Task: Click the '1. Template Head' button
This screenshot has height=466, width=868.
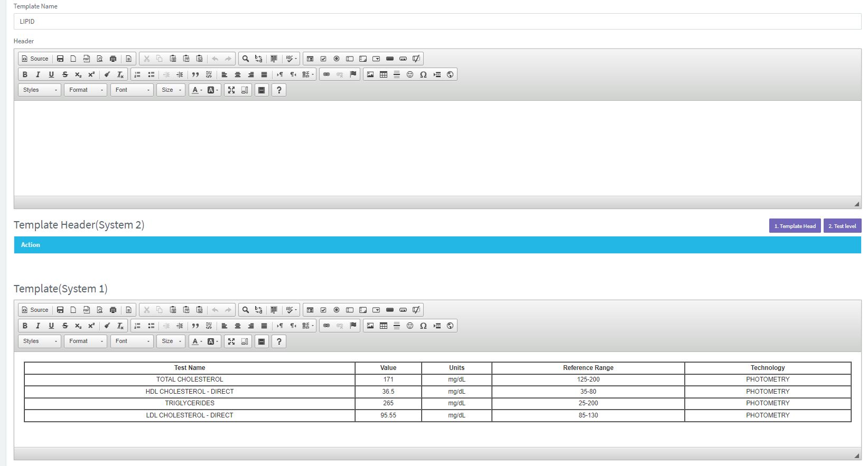Action: coord(795,226)
